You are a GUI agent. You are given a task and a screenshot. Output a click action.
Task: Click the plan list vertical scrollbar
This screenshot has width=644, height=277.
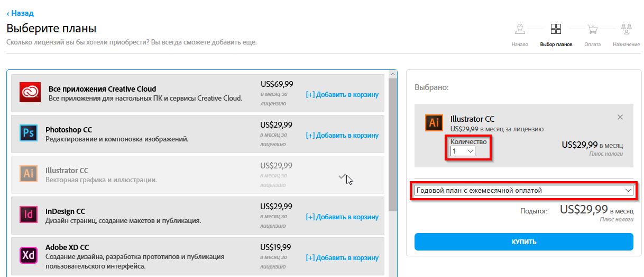[392, 143]
